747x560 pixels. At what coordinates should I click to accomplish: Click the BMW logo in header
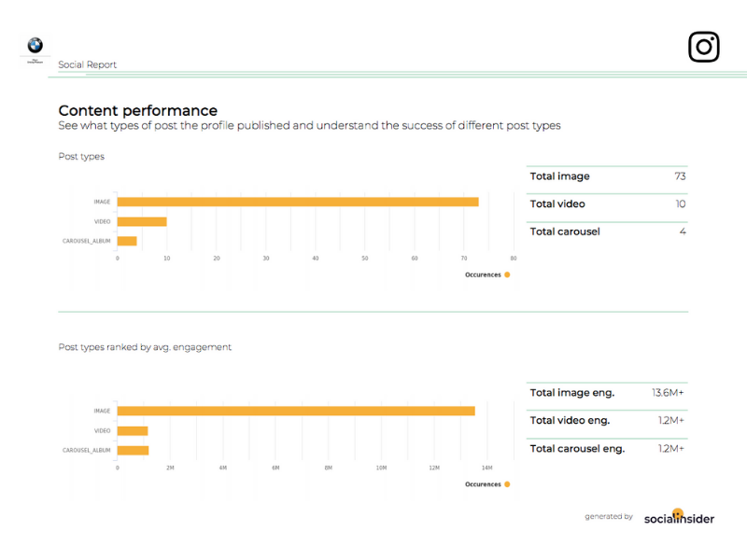coord(35,45)
